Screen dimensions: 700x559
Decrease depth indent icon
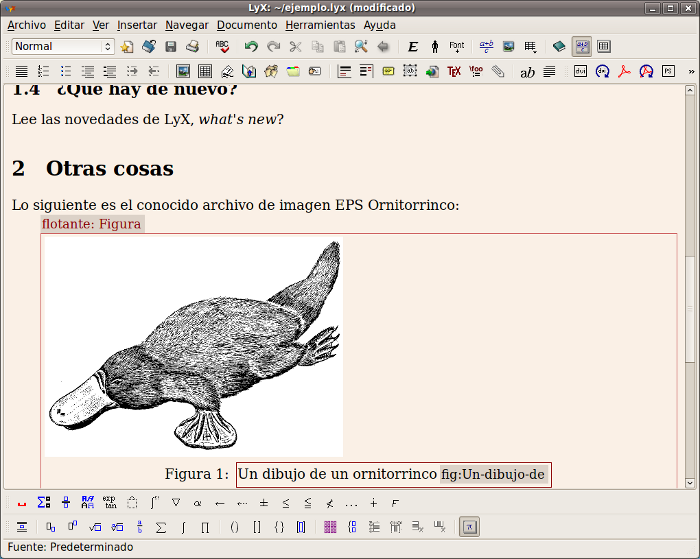tap(154, 71)
